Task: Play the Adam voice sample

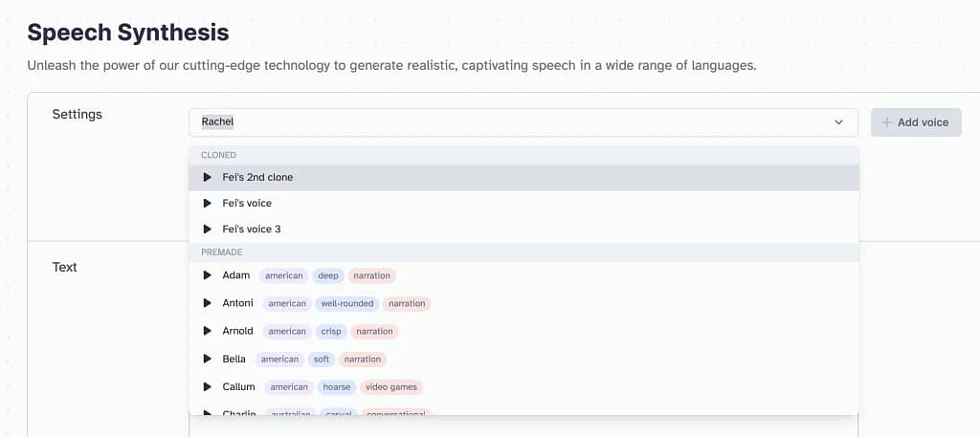Action: (207, 275)
